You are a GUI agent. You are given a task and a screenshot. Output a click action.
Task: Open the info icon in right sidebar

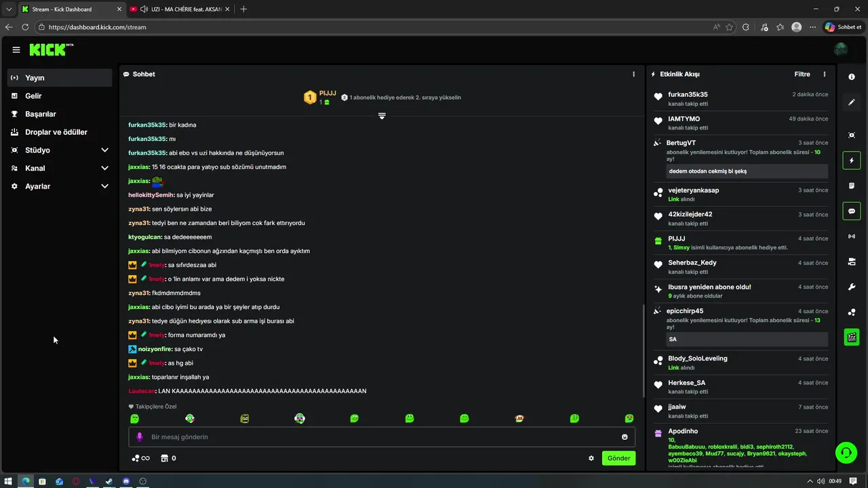[x=852, y=77]
